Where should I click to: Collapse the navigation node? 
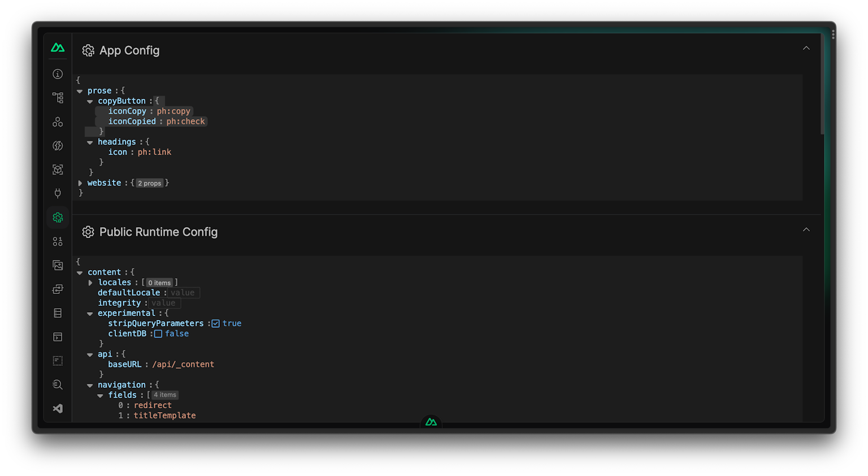90,386
